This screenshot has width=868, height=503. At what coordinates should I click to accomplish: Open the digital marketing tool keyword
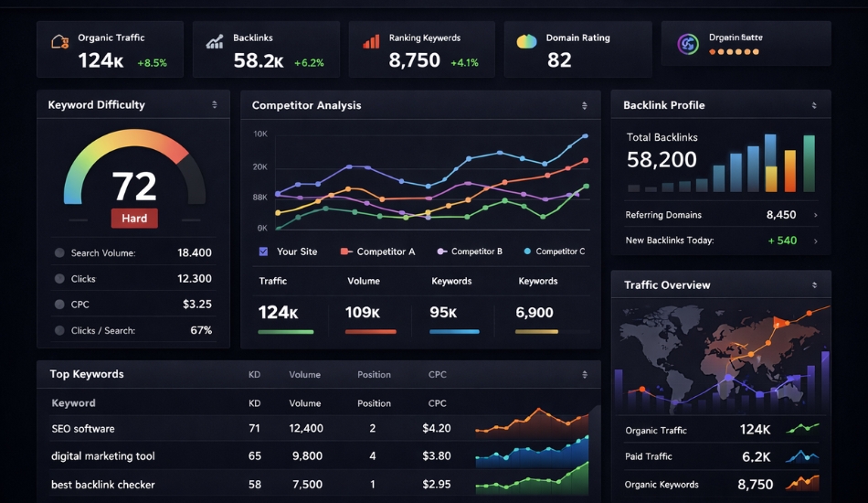[103, 456]
